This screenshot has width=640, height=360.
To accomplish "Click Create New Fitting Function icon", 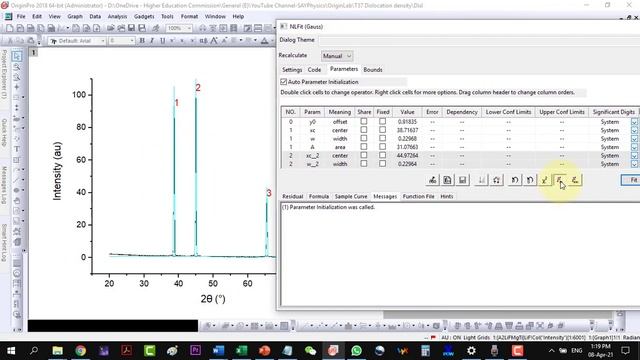I will [447, 180].
